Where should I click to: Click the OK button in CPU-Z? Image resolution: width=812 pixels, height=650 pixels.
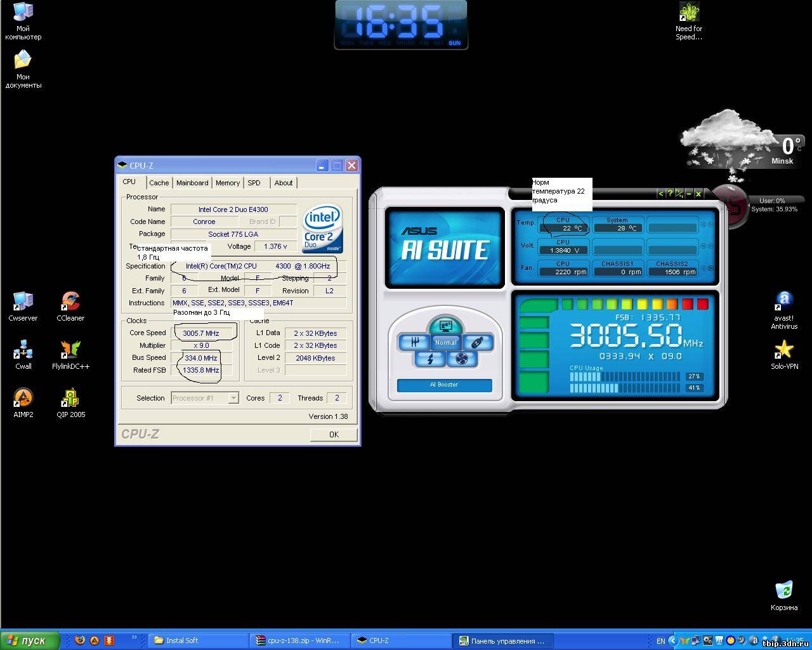point(334,434)
